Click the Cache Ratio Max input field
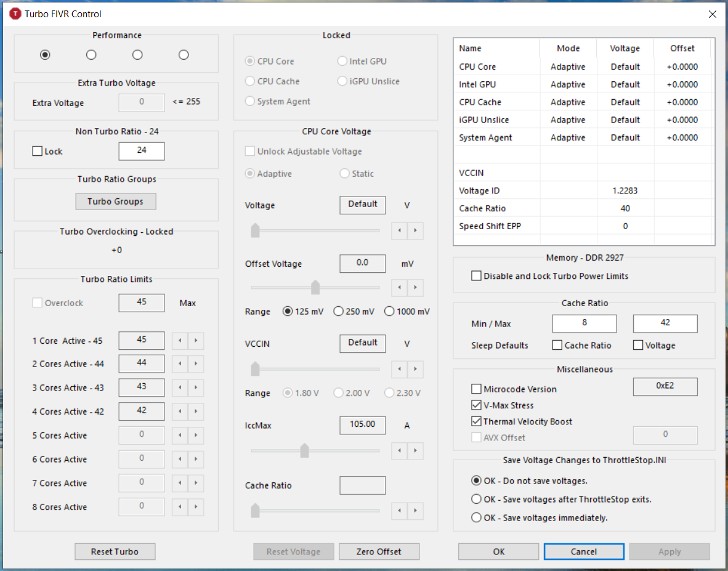 [x=665, y=323]
